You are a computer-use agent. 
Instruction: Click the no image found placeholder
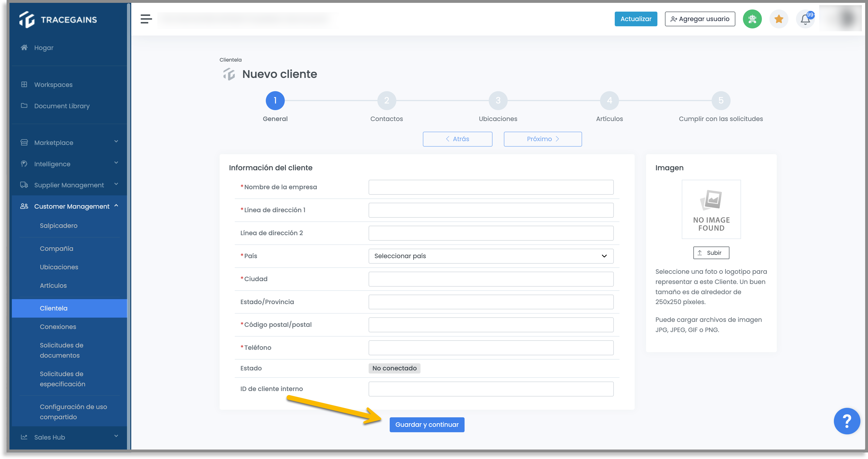(711, 209)
